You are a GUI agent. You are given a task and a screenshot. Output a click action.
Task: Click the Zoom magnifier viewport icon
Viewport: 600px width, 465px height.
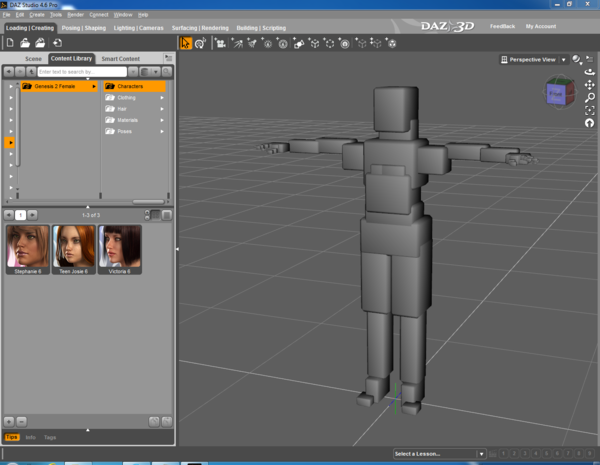tap(590, 98)
